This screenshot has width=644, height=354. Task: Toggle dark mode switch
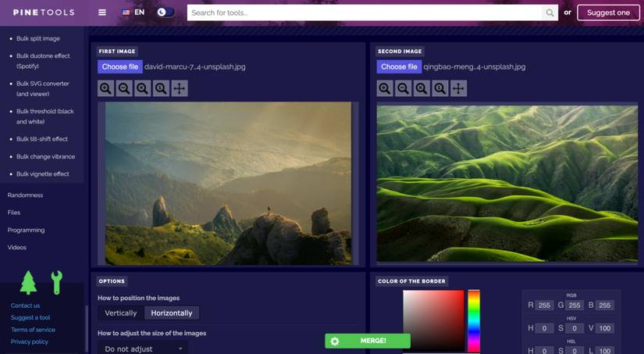[x=165, y=13]
